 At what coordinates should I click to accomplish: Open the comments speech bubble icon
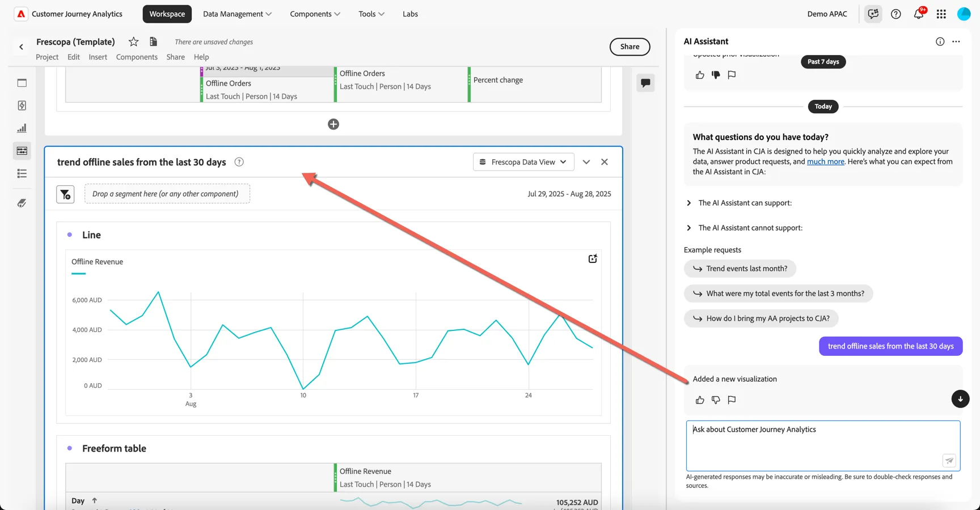(645, 83)
